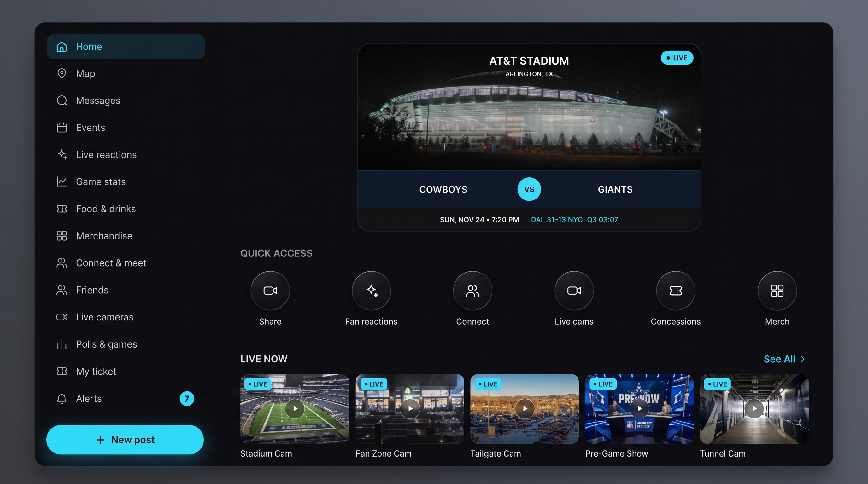Click the Game stats chart icon
This screenshot has width=868, height=484.
tap(62, 182)
